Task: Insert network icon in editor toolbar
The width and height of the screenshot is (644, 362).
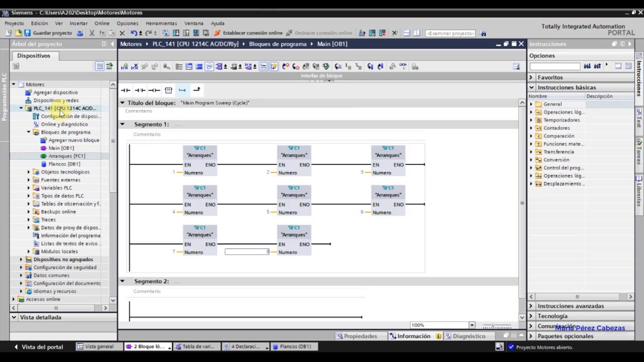Action: (x=124, y=66)
